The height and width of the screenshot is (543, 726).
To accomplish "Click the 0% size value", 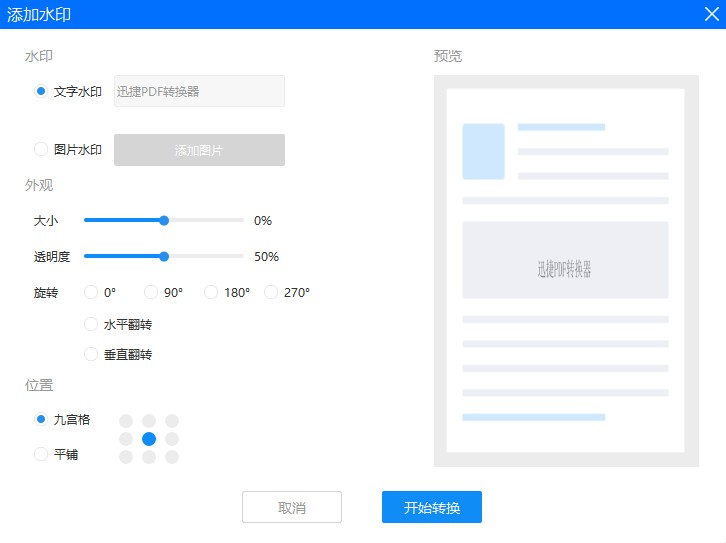I will coord(263,220).
